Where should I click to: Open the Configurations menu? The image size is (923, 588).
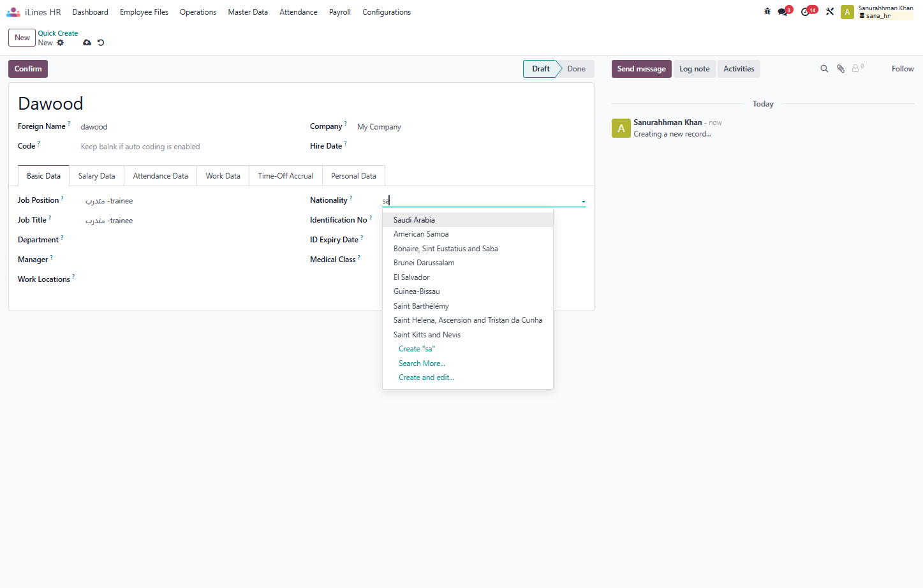387,12
